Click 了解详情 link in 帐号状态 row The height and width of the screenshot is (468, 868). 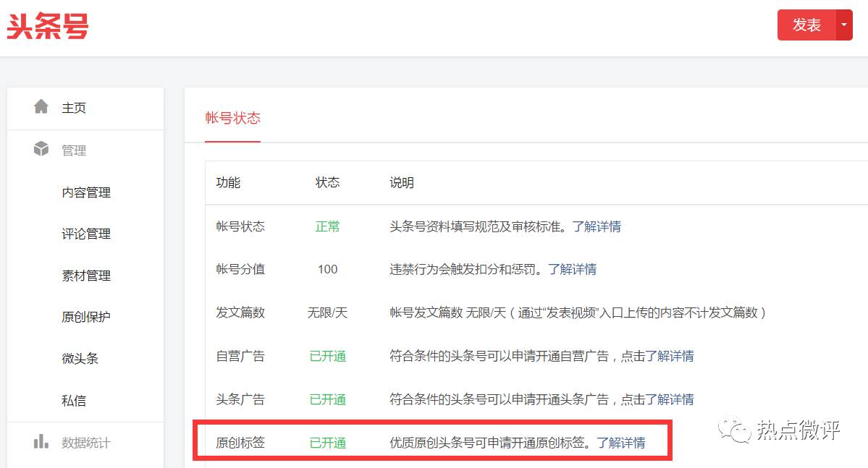(597, 226)
